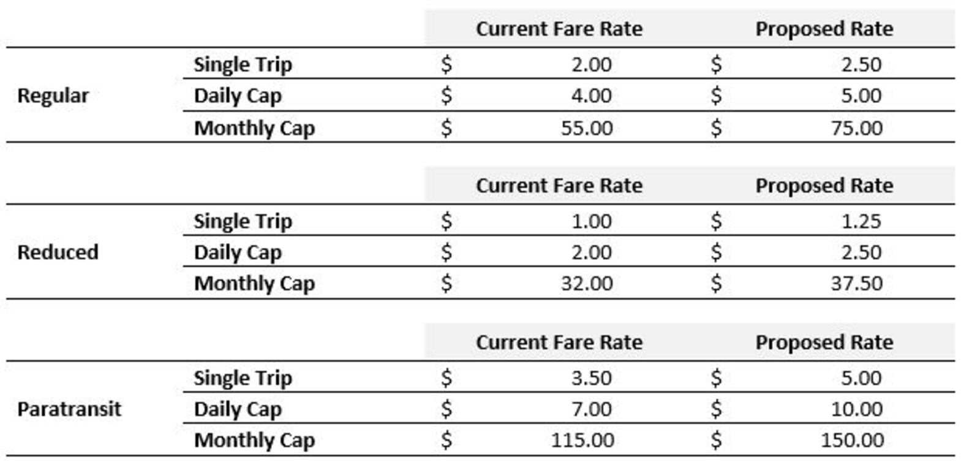Select the Regular Single Trip row label
This screenshot has width=980, height=475.
coord(243,64)
